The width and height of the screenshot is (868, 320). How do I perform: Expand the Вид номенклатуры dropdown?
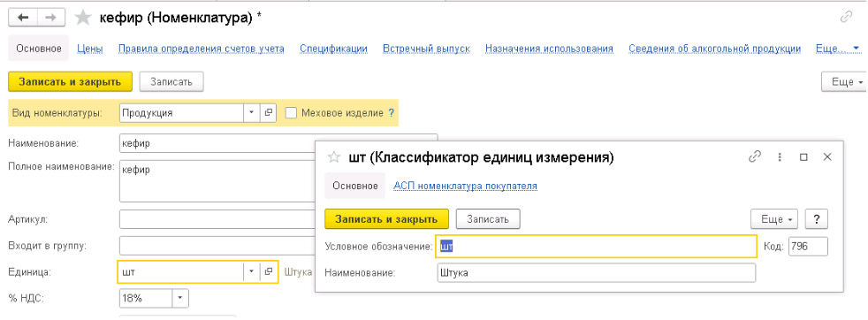point(251,113)
